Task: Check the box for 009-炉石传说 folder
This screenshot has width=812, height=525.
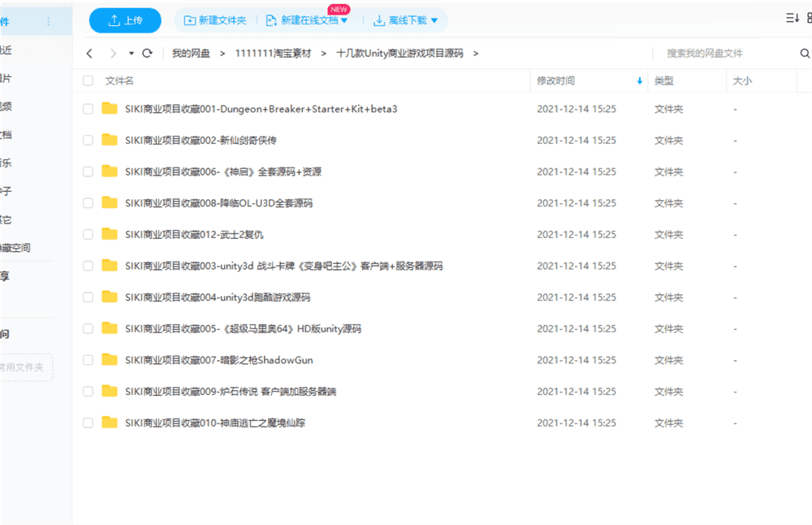Action: pos(88,392)
